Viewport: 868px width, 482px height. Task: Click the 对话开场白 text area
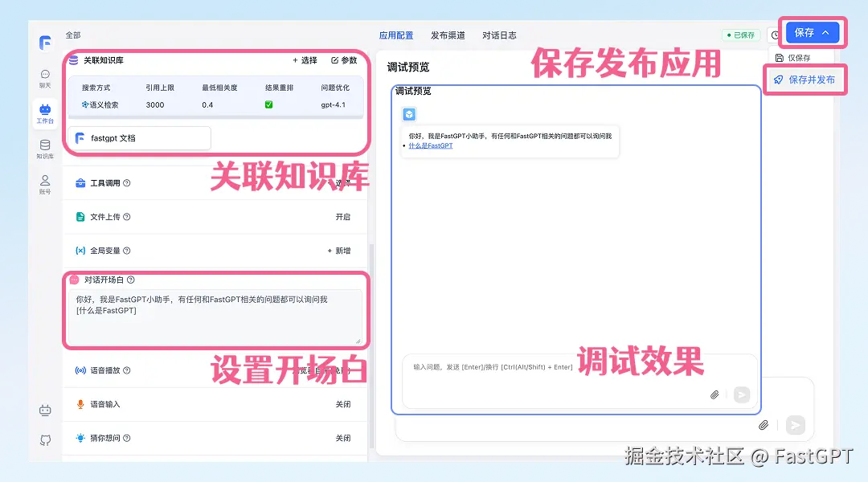tap(215, 317)
